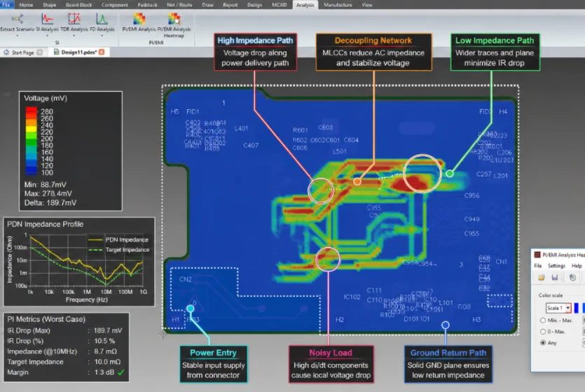Image resolution: width=585 pixels, height=392 pixels.
Task: Open the Net / Route ribbon tab
Action: click(179, 5)
